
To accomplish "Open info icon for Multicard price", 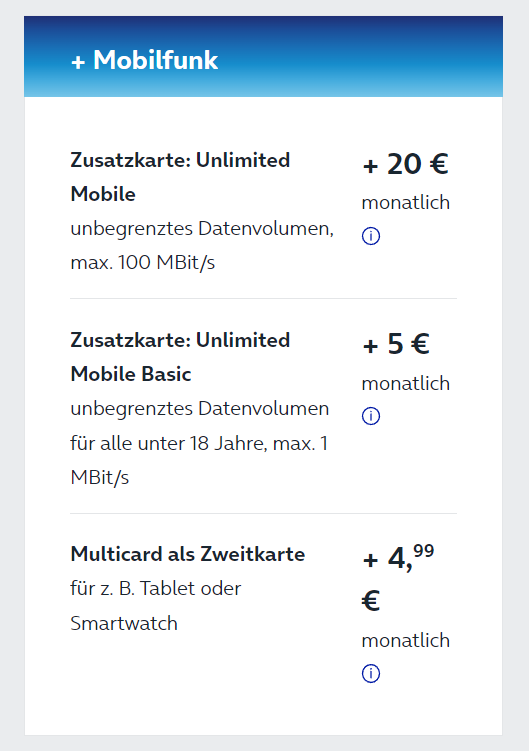I will [x=371, y=673].
